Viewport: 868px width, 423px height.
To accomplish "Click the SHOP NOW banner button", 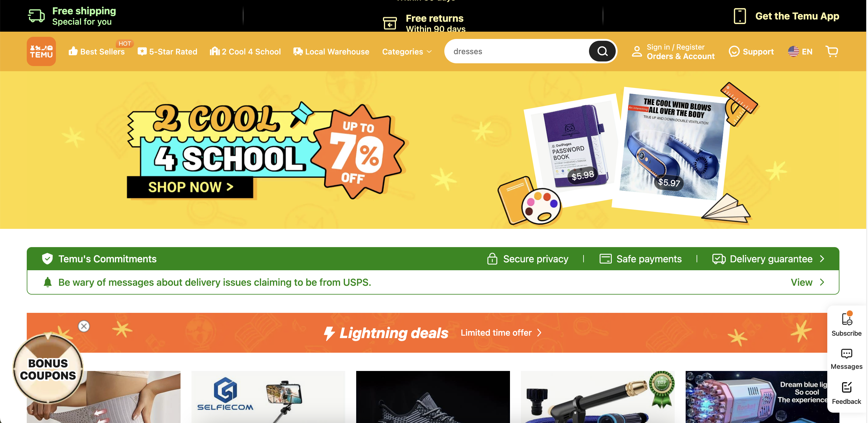I will pyautogui.click(x=190, y=187).
